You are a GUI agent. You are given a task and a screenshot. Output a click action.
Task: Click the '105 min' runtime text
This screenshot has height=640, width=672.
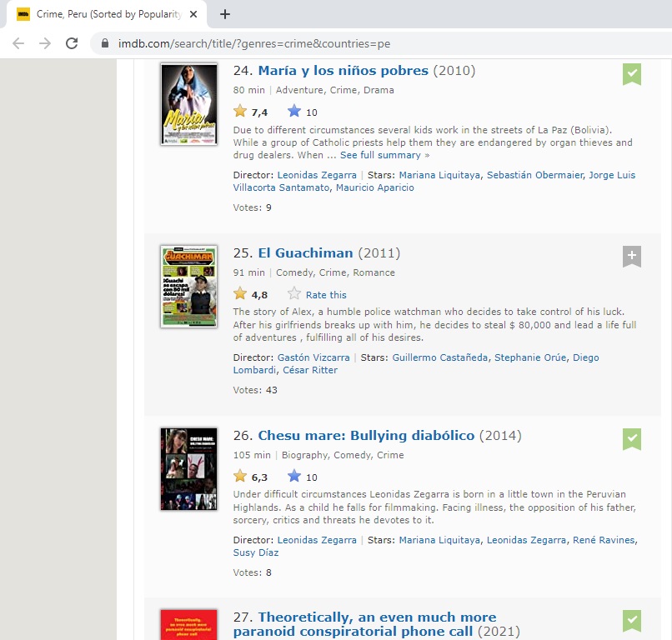coord(252,455)
